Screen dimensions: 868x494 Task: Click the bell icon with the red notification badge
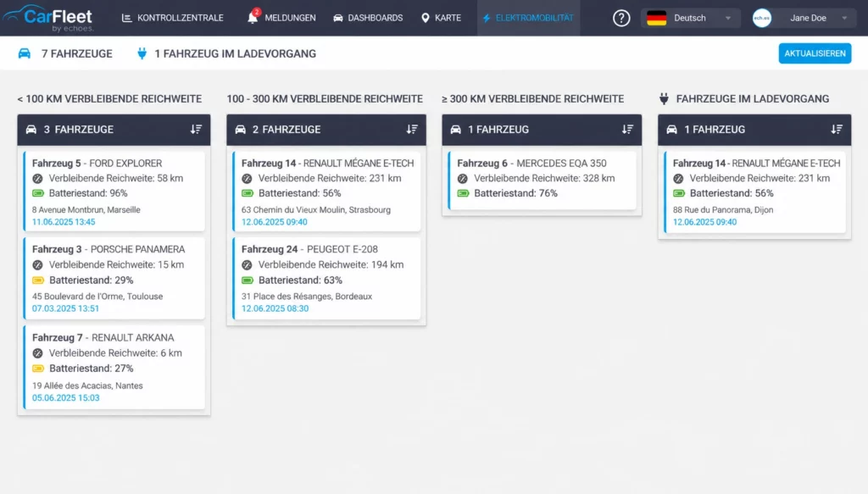(253, 17)
